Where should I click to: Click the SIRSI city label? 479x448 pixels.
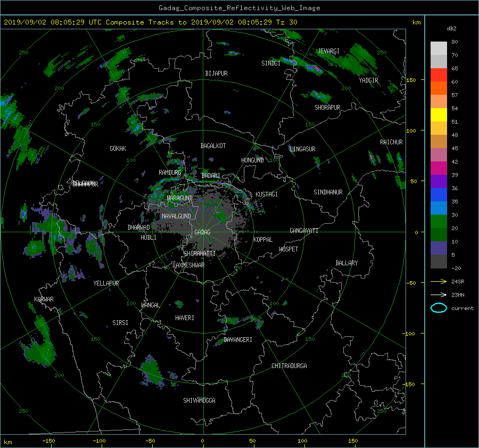(x=120, y=323)
